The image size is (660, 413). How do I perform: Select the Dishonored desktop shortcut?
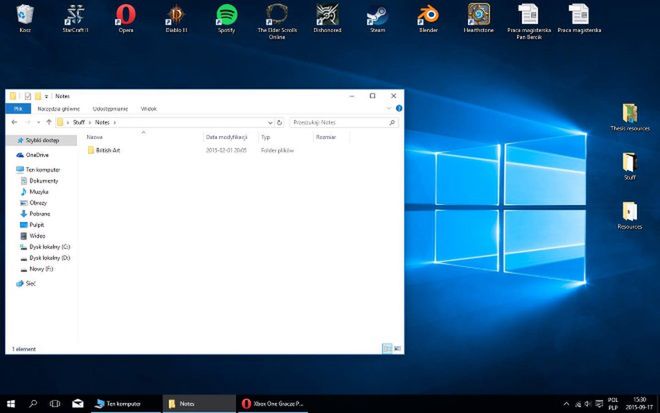[327, 19]
